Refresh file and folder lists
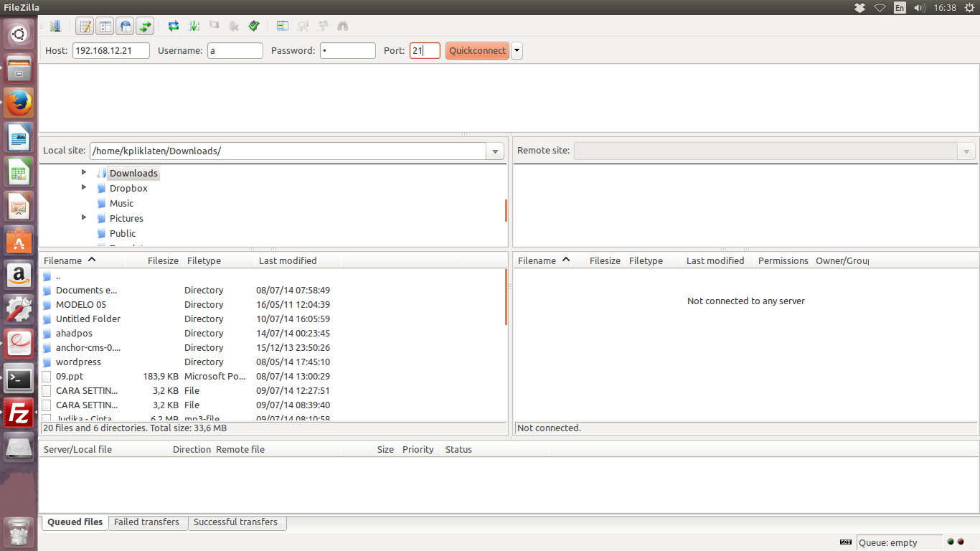 click(174, 27)
